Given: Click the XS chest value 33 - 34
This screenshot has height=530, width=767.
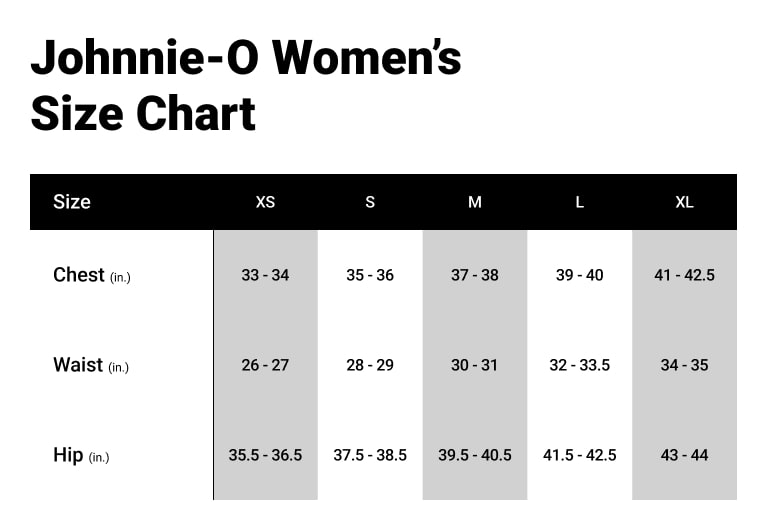Looking at the screenshot, I should 265,275.
